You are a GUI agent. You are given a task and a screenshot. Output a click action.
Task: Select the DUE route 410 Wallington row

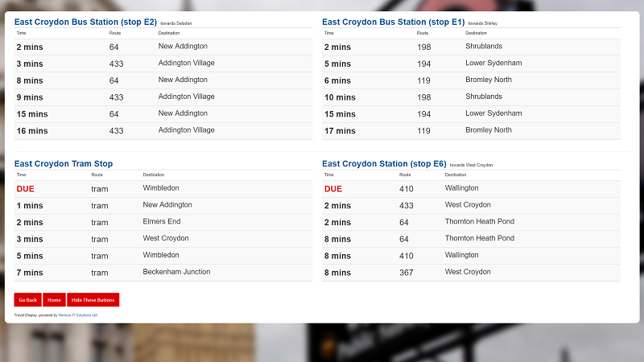pos(470,188)
